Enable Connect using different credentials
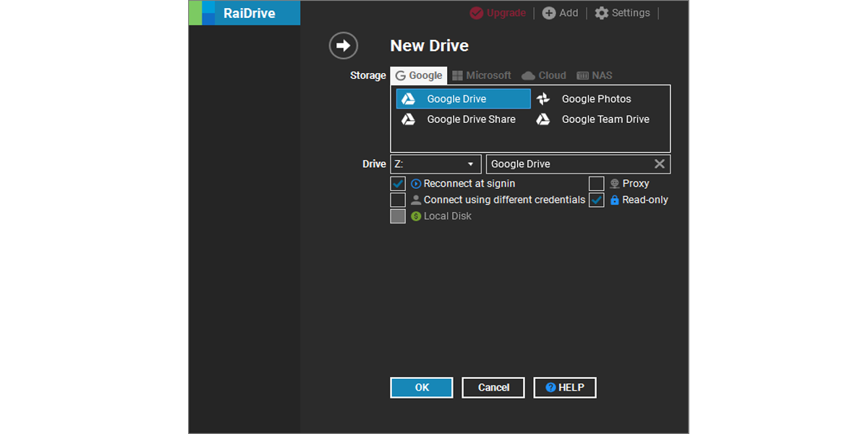The height and width of the screenshot is (434, 868). tap(398, 200)
